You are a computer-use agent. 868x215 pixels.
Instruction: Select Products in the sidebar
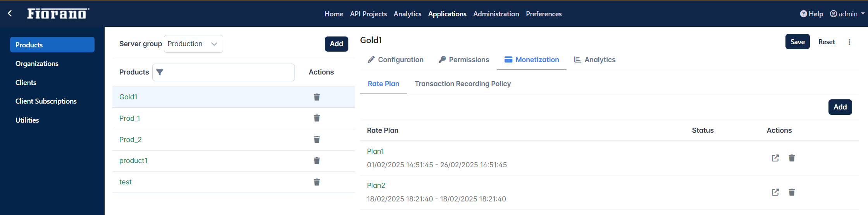pyautogui.click(x=52, y=45)
